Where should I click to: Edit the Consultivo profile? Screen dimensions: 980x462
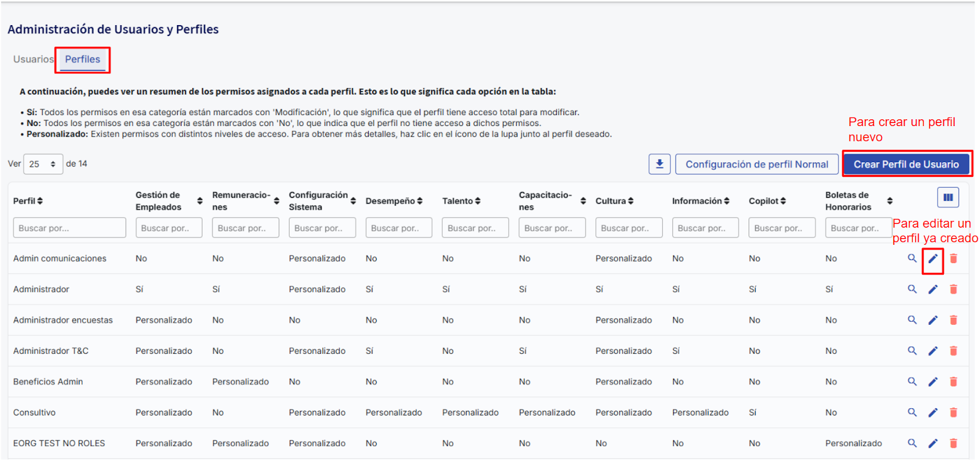tap(933, 412)
